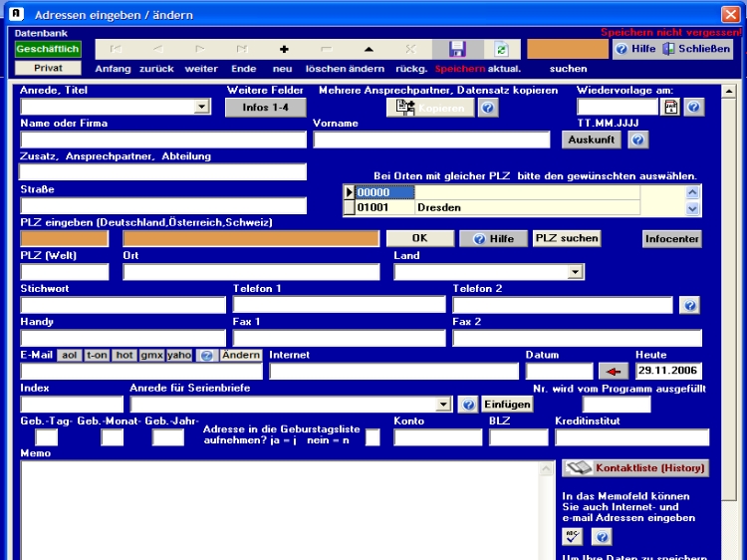Click the red arrow button next to Datum

tap(614, 372)
